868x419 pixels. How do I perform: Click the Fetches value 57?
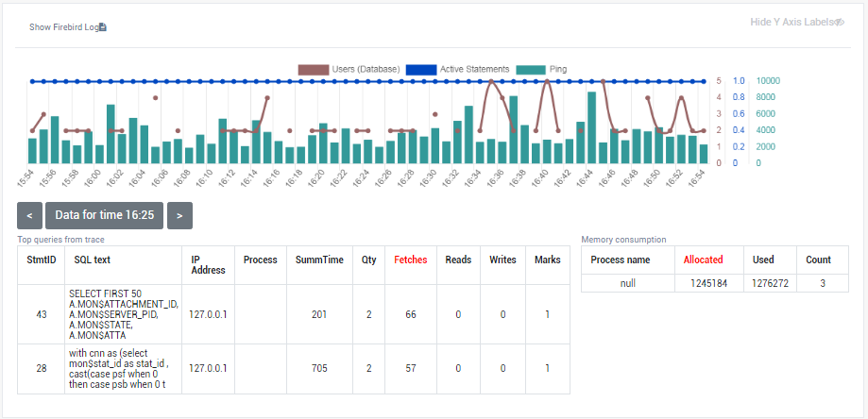(x=411, y=369)
